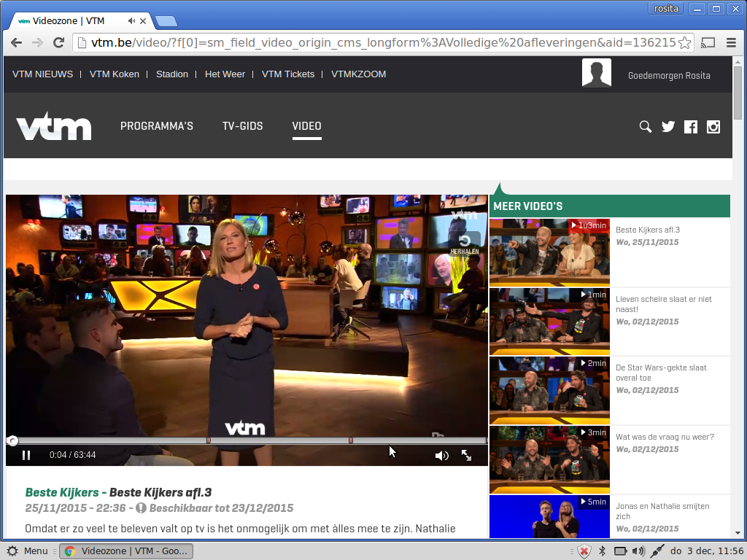Open the TV-GIDS menu item
The image size is (747, 560).
[x=242, y=126]
